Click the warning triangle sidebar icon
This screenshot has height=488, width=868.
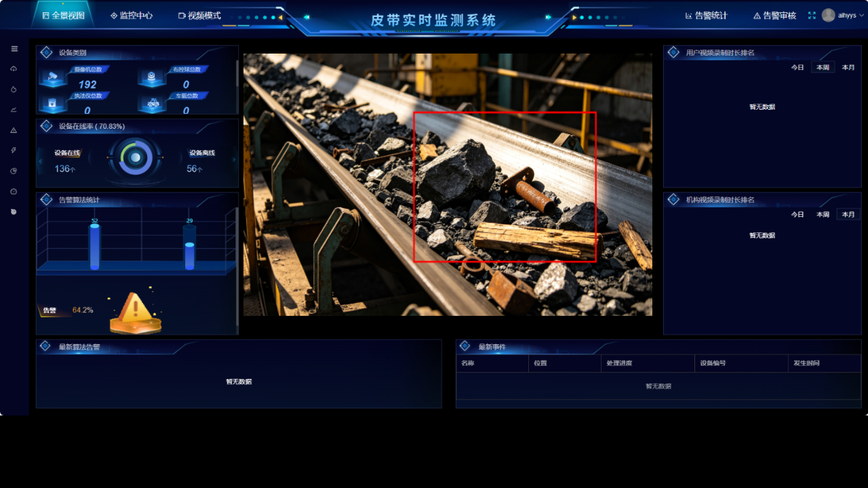coord(14,130)
